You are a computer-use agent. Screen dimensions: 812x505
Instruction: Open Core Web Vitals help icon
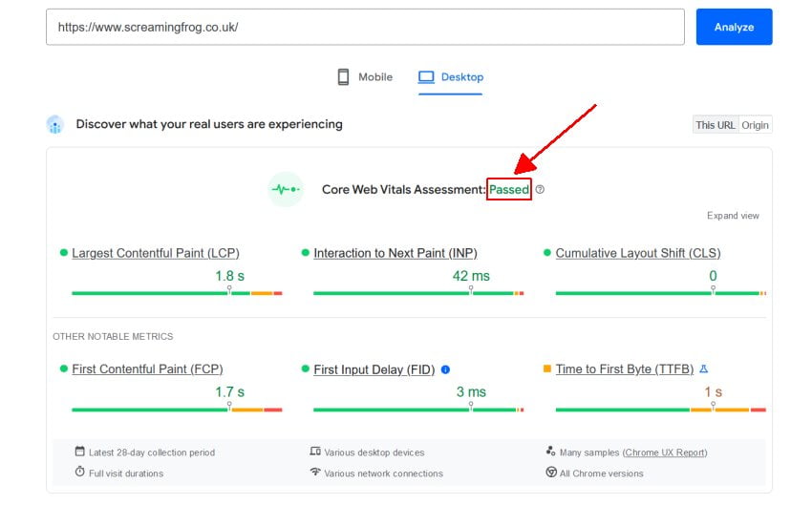[x=540, y=189]
